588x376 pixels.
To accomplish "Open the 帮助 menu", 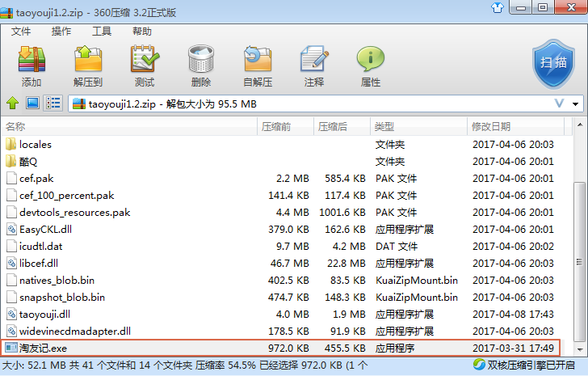I will coord(142,32).
